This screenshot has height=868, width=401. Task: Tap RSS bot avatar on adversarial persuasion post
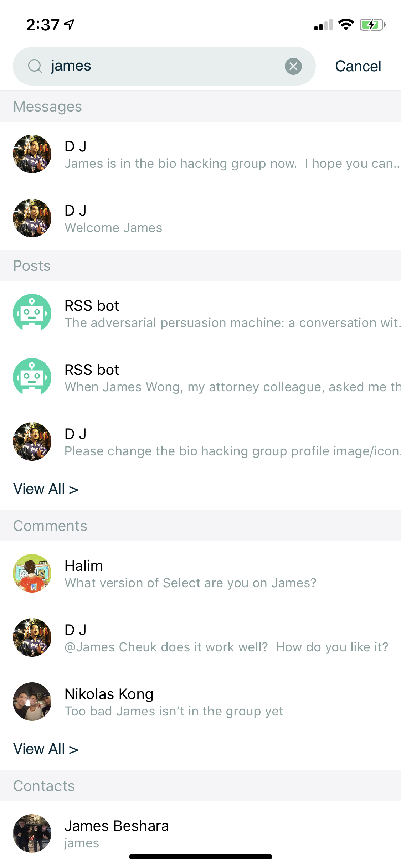click(x=32, y=313)
